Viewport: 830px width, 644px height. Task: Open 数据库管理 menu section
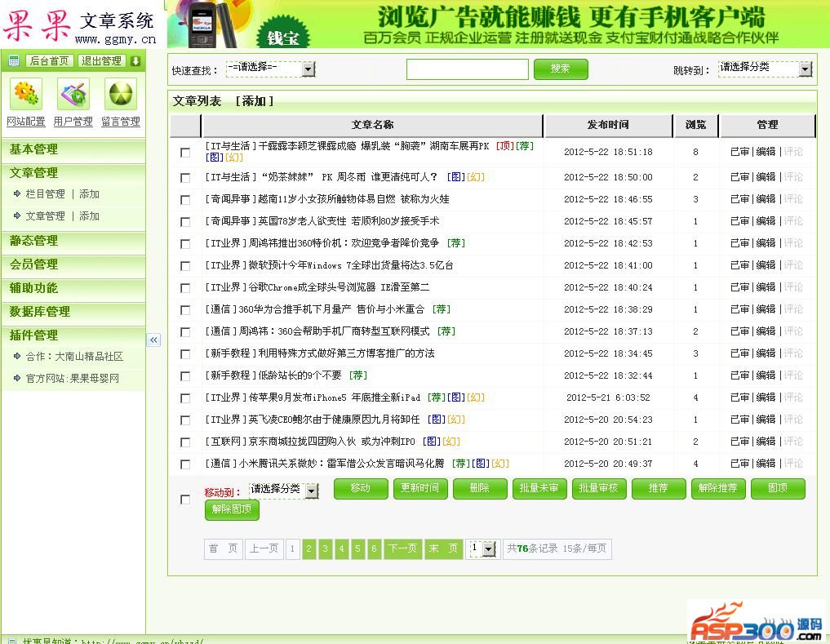[x=40, y=312]
